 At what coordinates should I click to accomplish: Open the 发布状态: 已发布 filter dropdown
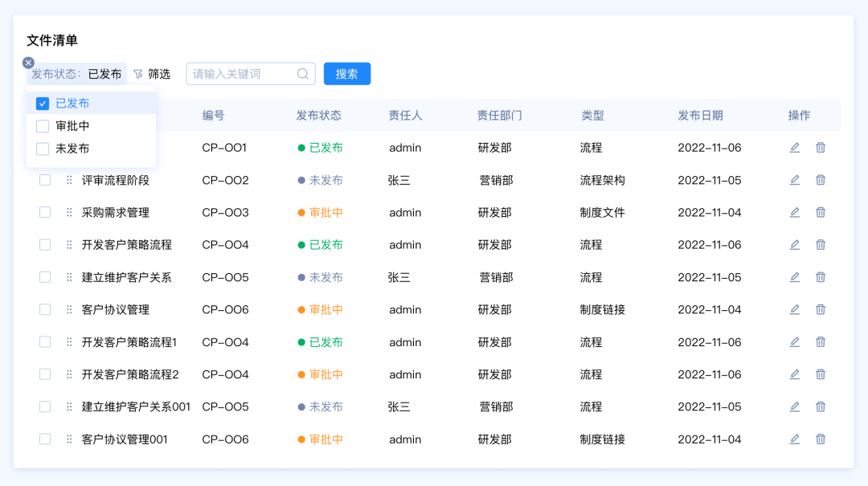[x=76, y=74]
